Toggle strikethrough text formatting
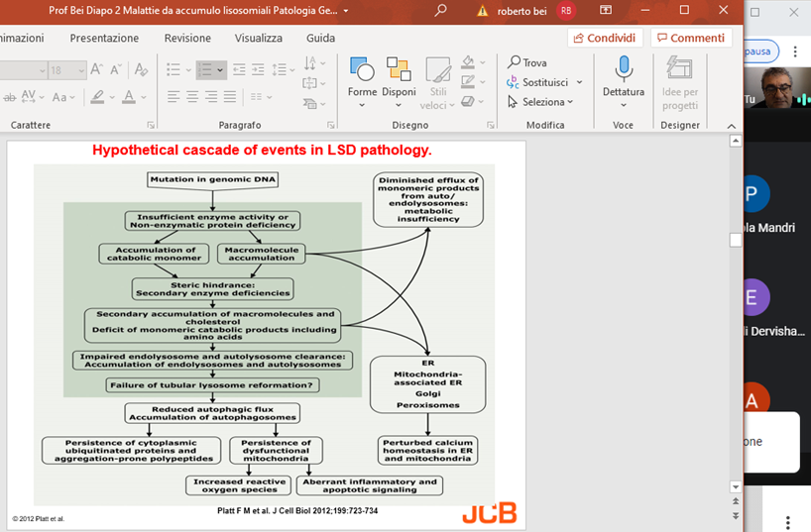The width and height of the screenshot is (811, 532). [9, 97]
